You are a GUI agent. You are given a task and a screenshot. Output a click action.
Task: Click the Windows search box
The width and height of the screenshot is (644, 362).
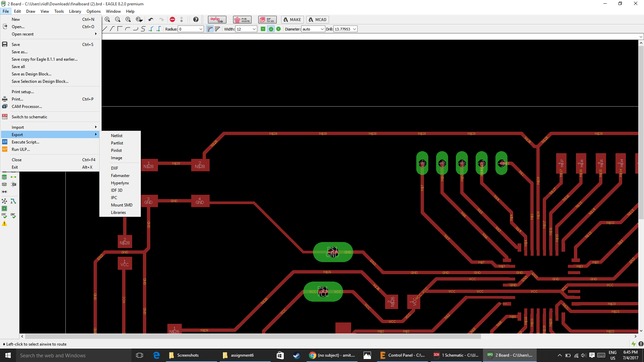[74, 355]
